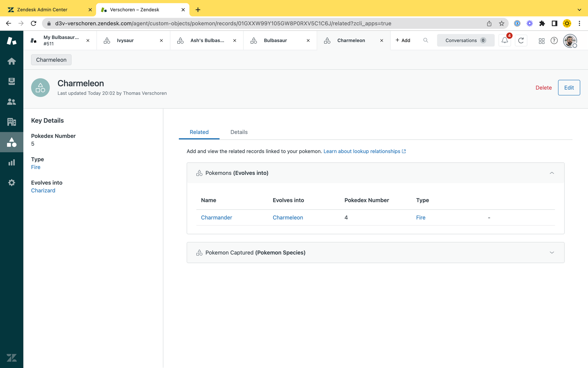The image size is (588, 368).
Task: Click the refresh icon in top bar
Action: [521, 40]
